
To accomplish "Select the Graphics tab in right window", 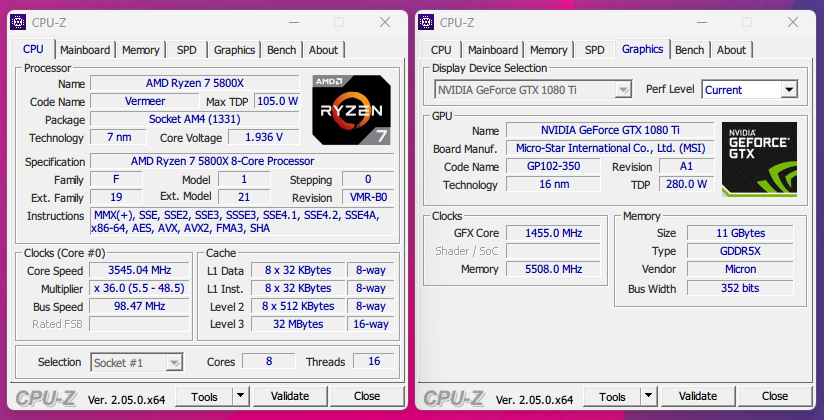I will [x=642, y=49].
